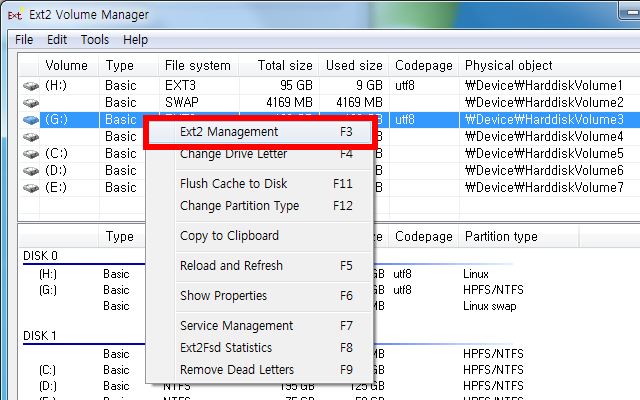
Task: Click the H: drive icon in volume list
Action: point(31,86)
